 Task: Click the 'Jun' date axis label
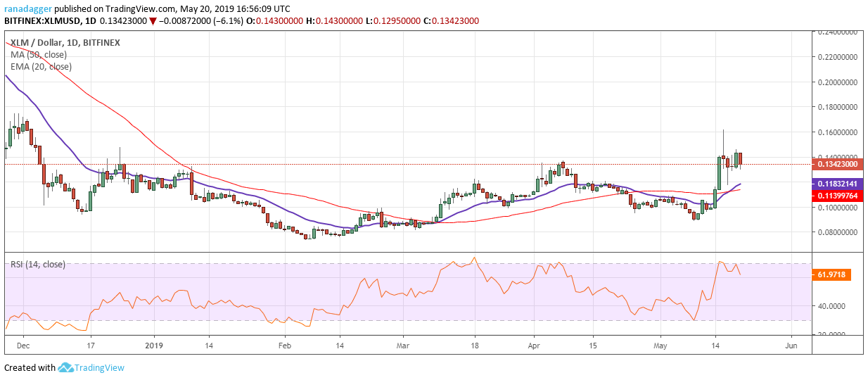pyautogui.click(x=791, y=346)
